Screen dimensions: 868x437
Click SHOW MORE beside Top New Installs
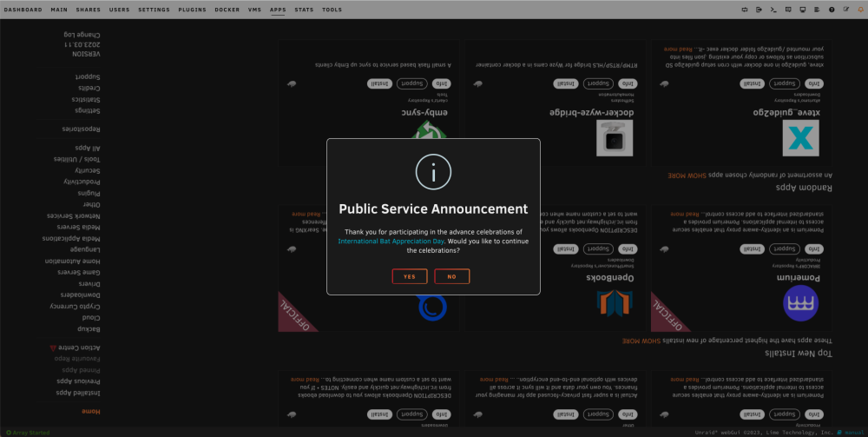pos(641,341)
